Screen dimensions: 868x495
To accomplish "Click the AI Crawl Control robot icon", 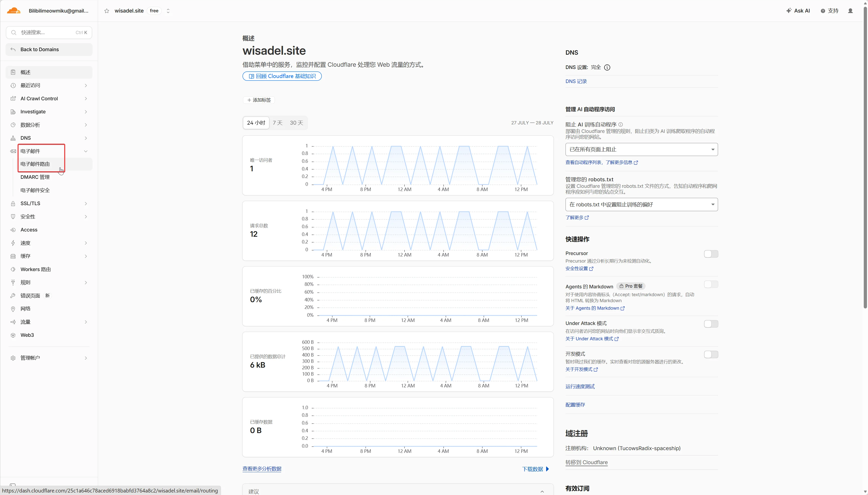I will 13,99.
